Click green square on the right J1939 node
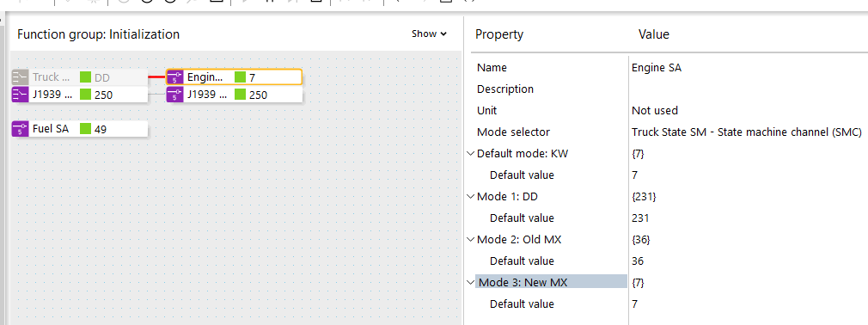The width and height of the screenshot is (868, 325). pyautogui.click(x=241, y=95)
